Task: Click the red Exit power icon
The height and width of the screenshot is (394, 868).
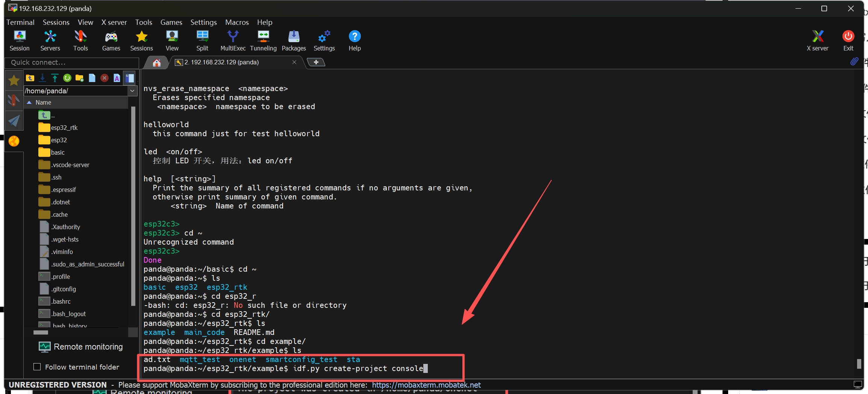Action: click(848, 41)
